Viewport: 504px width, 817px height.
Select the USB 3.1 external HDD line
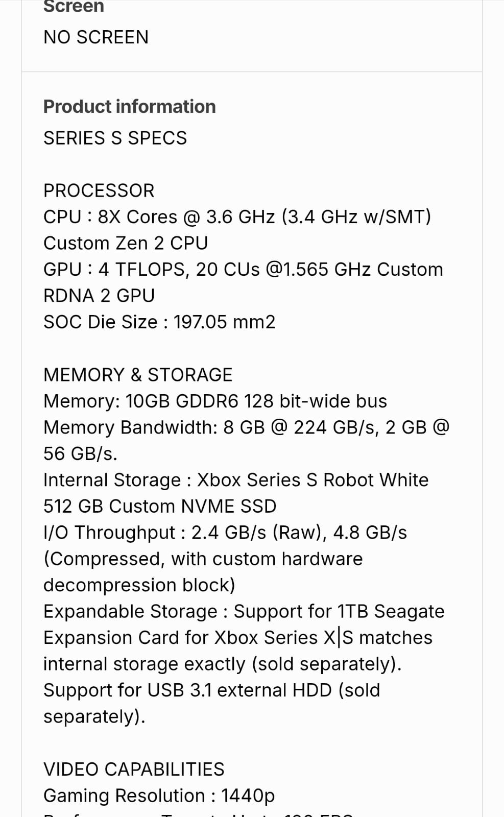point(211,690)
